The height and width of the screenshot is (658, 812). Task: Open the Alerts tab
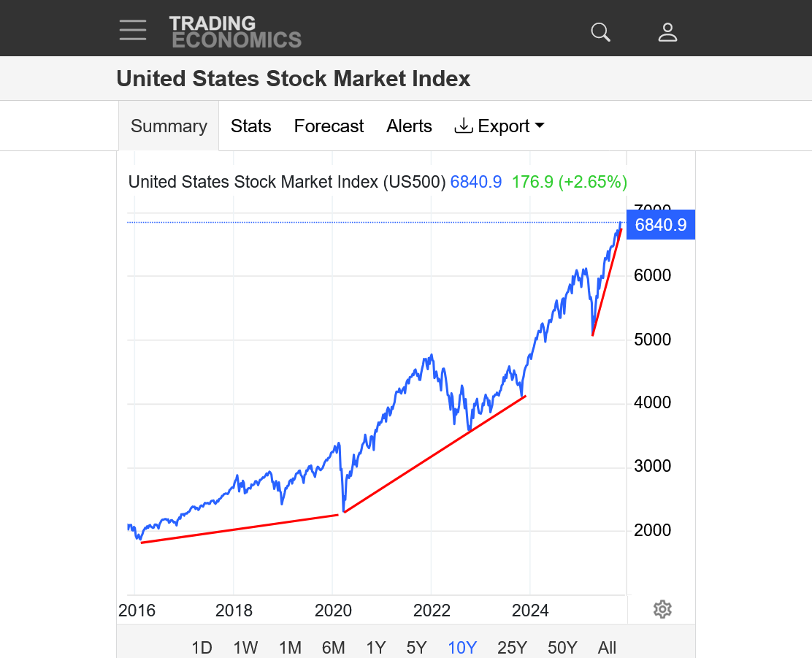pos(409,126)
